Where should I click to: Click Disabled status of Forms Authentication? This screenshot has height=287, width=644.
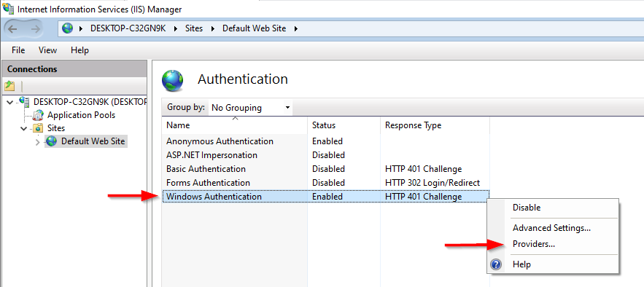[x=329, y=183]
